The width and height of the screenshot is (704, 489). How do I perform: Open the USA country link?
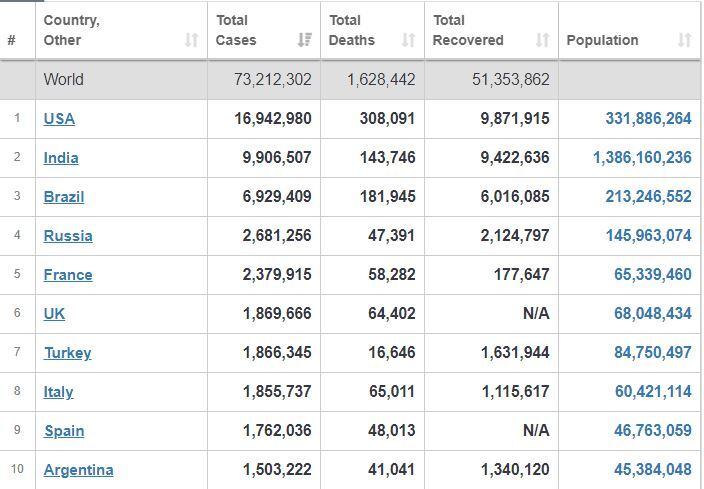click(59, 119)
